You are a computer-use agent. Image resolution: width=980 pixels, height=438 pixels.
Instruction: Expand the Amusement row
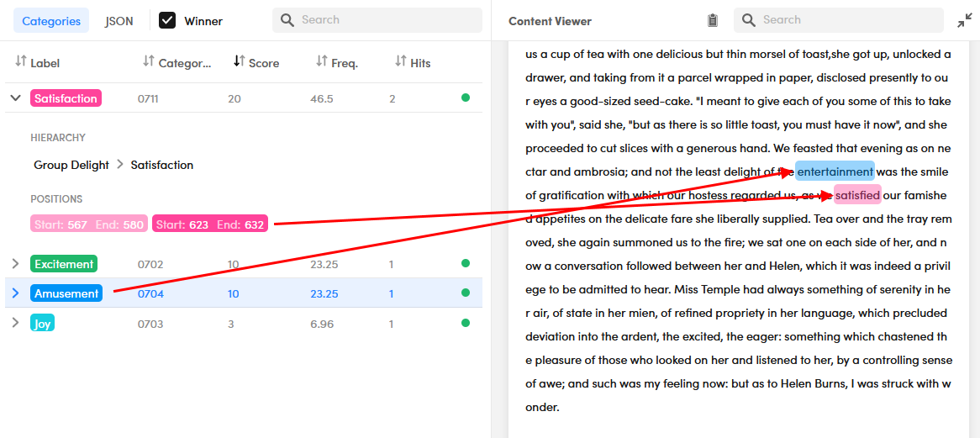click(x=15, y=293)
